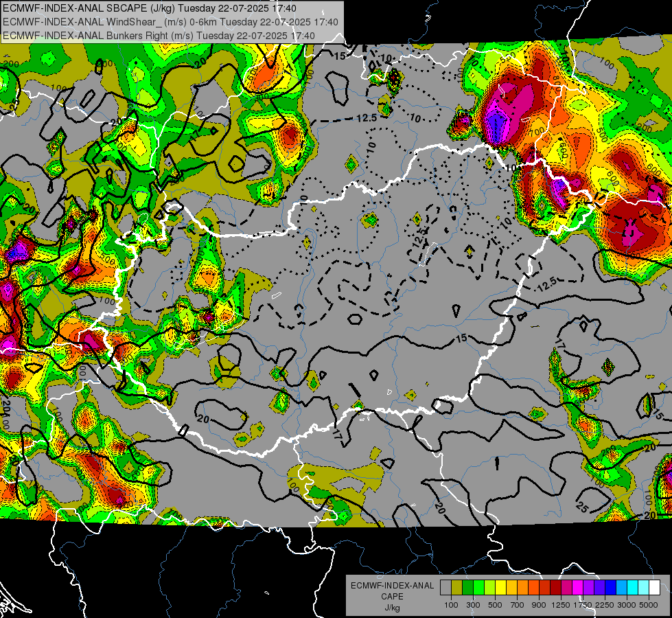672x618 pixels.
Task: Click the legend value 3000
Action: pos(627,605)
